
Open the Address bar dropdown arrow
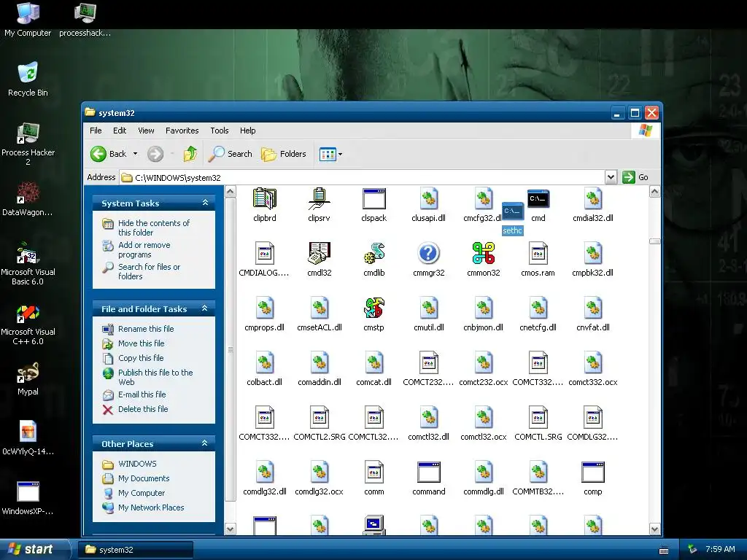pos(611,178)
